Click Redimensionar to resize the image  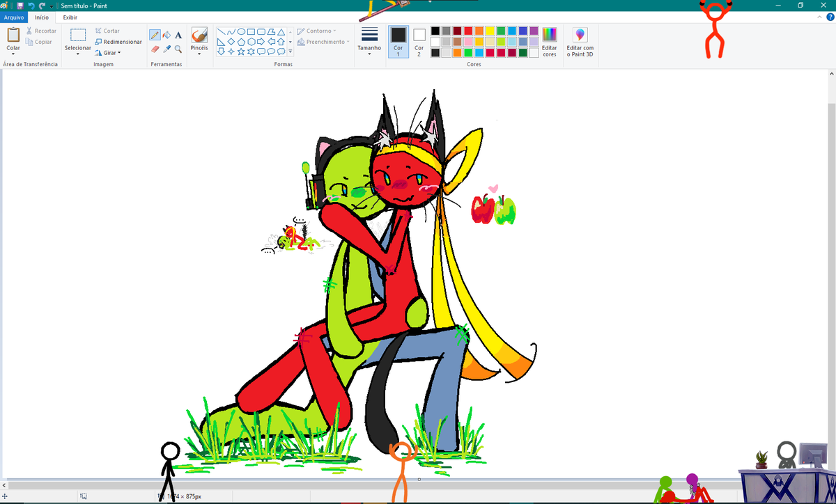coord(118,42)
